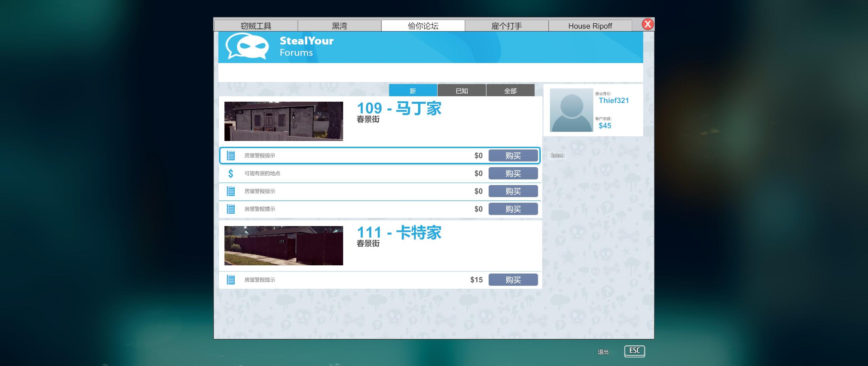868x366 pixels.
Task: Click the Thief321 profile avatar
Action: (571, 110)
